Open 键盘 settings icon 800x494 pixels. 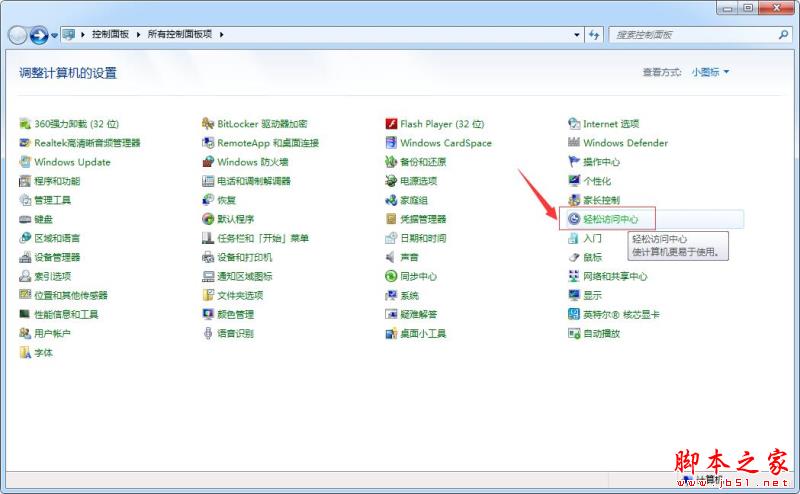(x=25, y=219)
